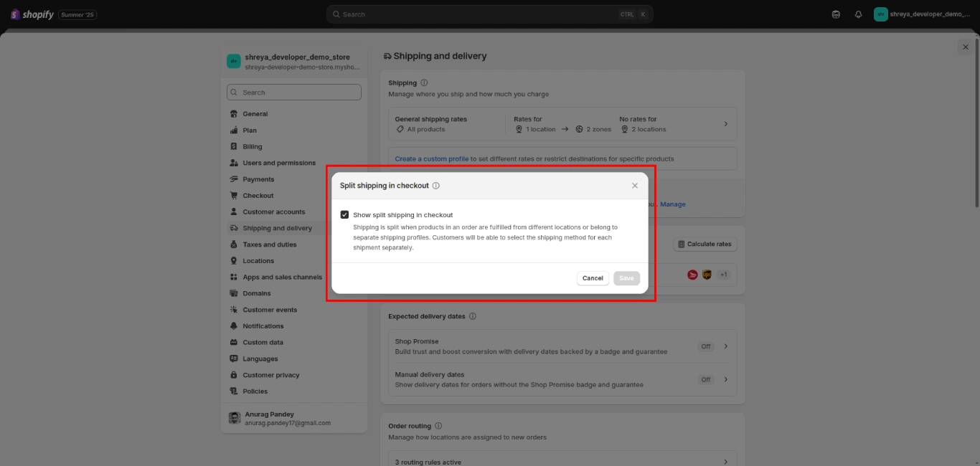Select Checkout in the settings sidebar
The width and height of the screenshot is (980, 466).
point(258,195)
